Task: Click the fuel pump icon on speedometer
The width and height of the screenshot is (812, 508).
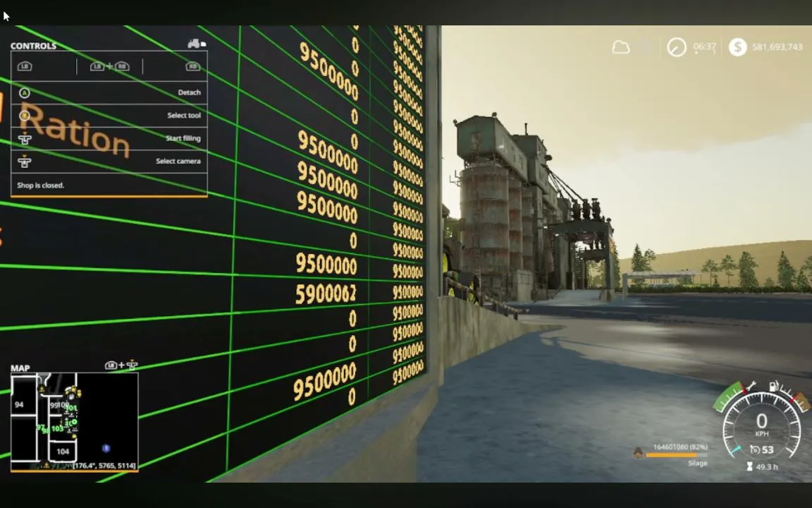Action: [774, 386]
